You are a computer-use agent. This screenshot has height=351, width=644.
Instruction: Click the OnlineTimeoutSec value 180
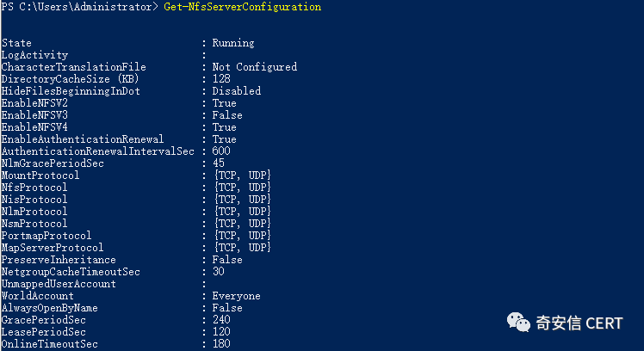click(x=221, y=344)
